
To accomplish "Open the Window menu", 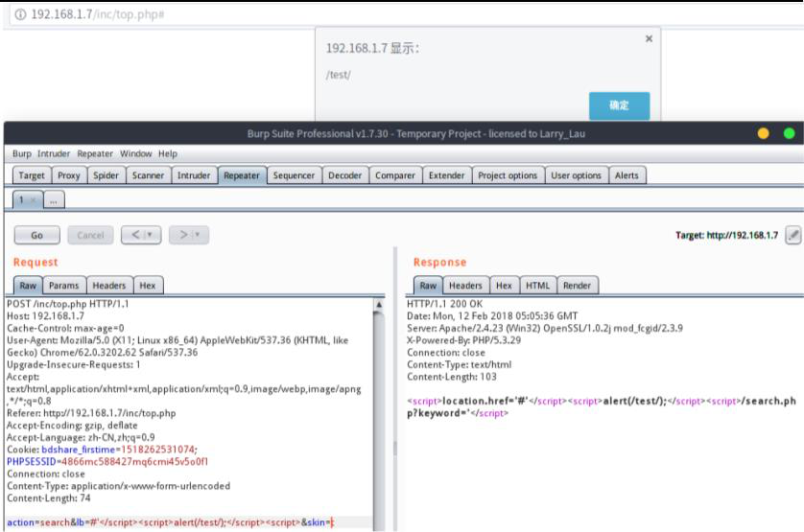I will click(x=136, y=153).
